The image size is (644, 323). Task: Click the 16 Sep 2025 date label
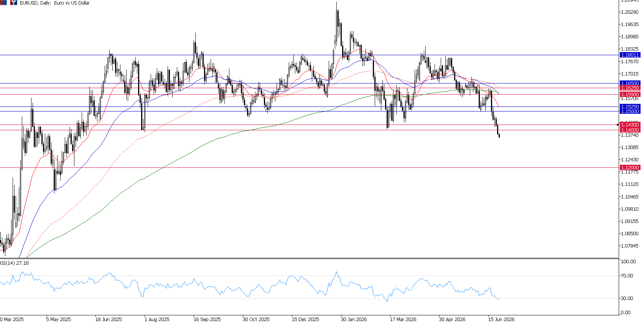pos(207,320)
